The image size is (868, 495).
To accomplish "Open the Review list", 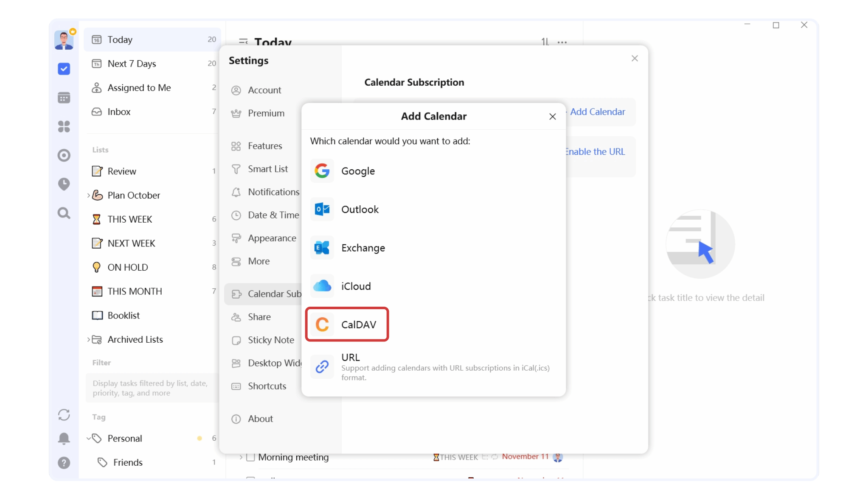I will pos(152,171).
